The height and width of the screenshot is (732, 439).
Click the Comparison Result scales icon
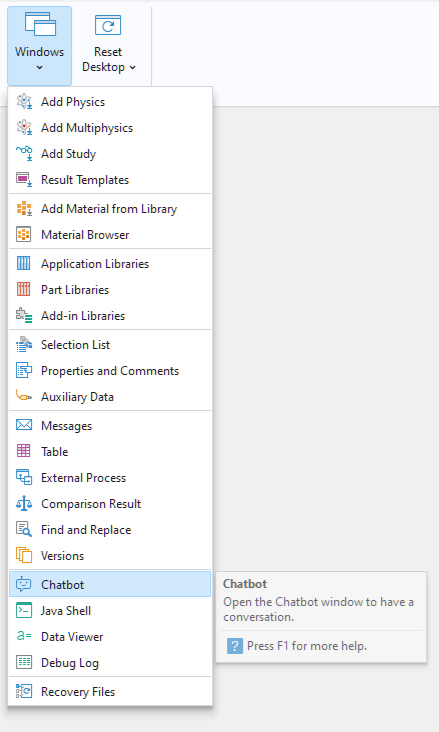click(24, 504)
